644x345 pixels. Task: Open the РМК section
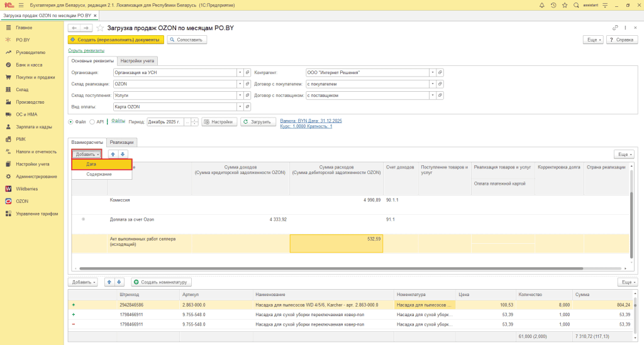pos(21,139)
